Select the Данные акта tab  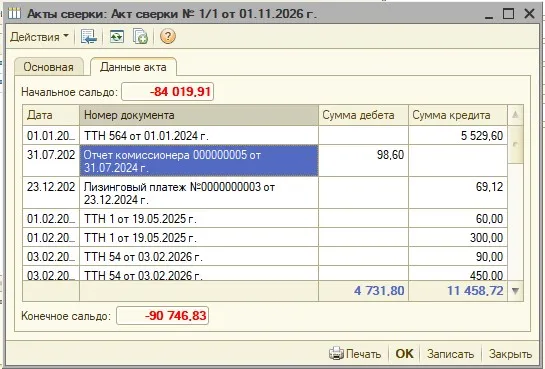(133, 67)
